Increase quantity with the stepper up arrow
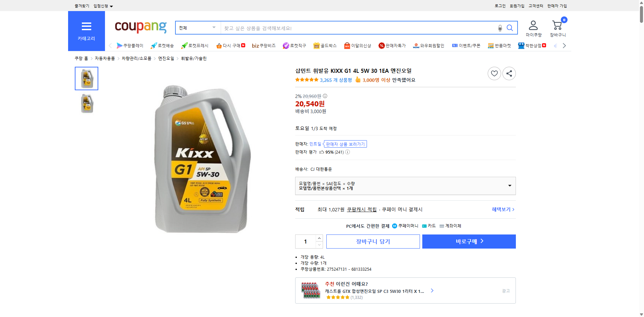Image resolution: width=644 pixels, height=317 pixels. point(319,238)
